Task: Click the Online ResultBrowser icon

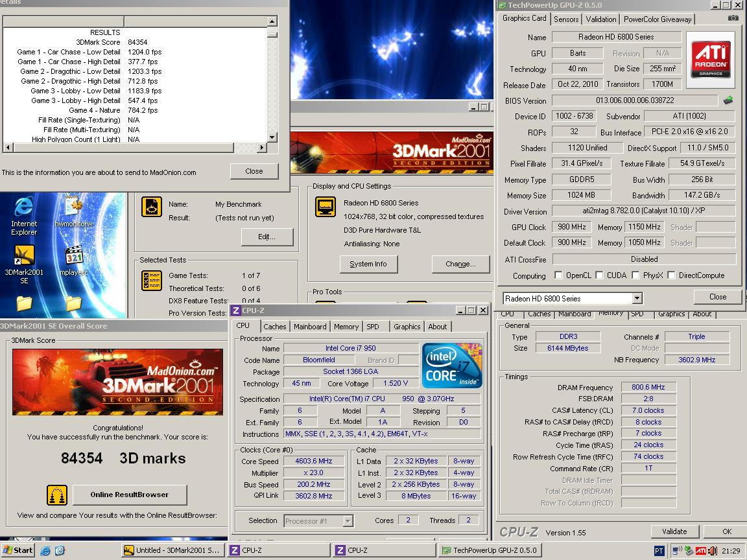Action: 56,495
